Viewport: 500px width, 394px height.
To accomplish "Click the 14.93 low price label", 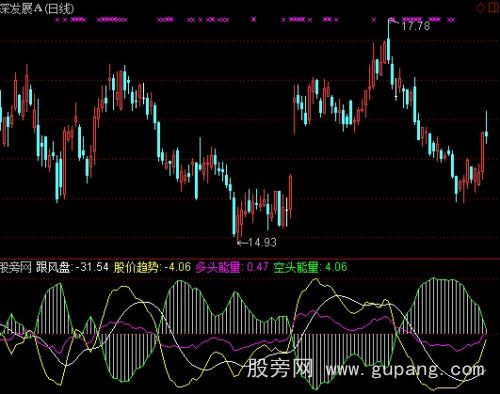I will click(x=262, y=242).
